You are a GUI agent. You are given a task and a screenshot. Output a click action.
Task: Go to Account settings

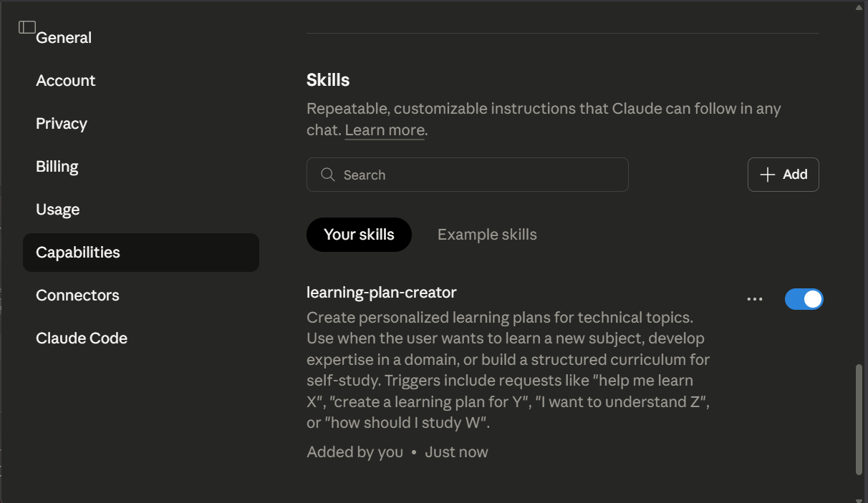coord(66,81)
